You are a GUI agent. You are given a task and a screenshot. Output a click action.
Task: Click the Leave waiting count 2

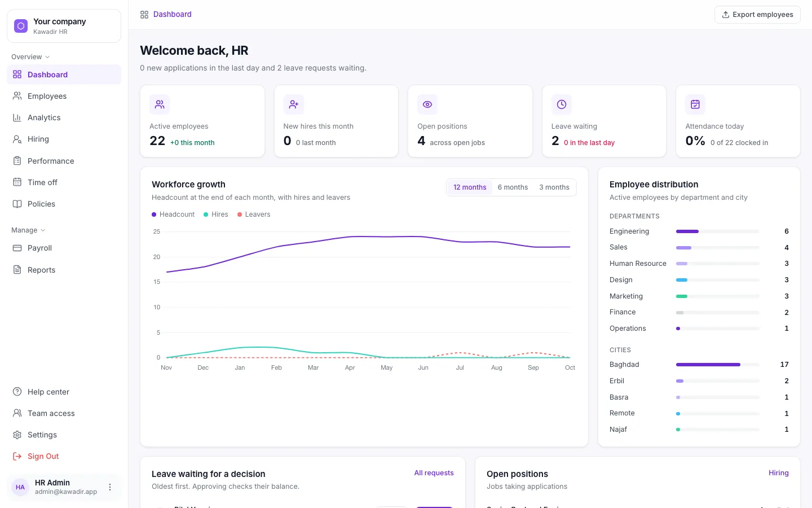point(555,141)
